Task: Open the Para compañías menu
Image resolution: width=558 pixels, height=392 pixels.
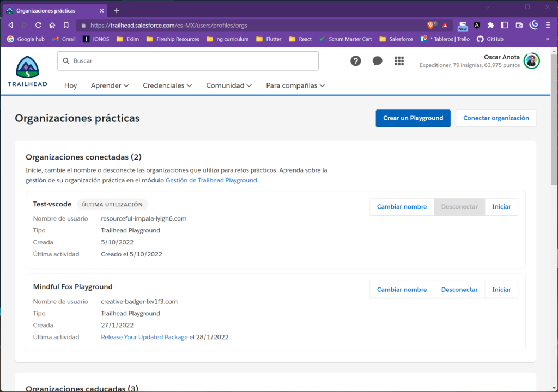Action: coord(295,85)
